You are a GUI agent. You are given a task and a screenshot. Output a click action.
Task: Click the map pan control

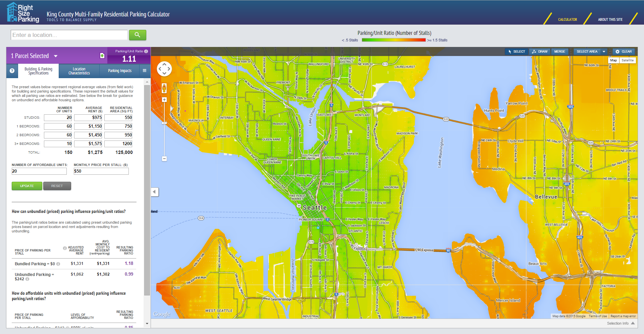click(x=164, y=69)
